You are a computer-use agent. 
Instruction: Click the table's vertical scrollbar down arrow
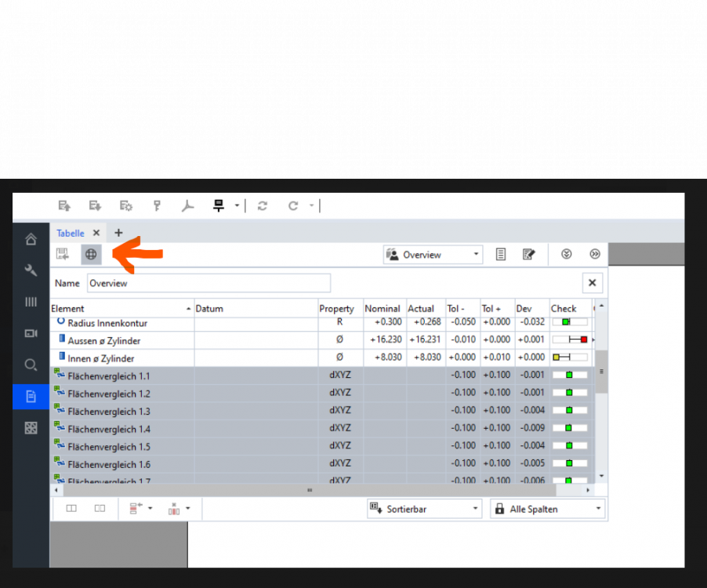[x=601, y=476]
